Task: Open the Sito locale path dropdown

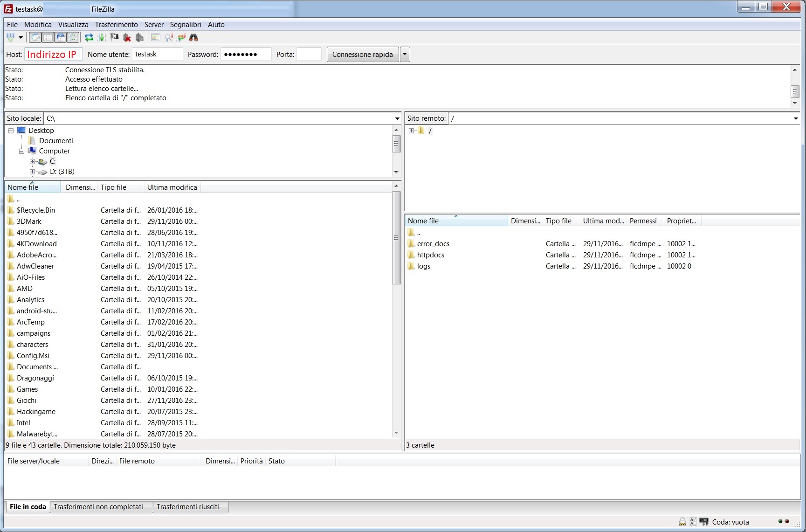Action: coord(397,118)
